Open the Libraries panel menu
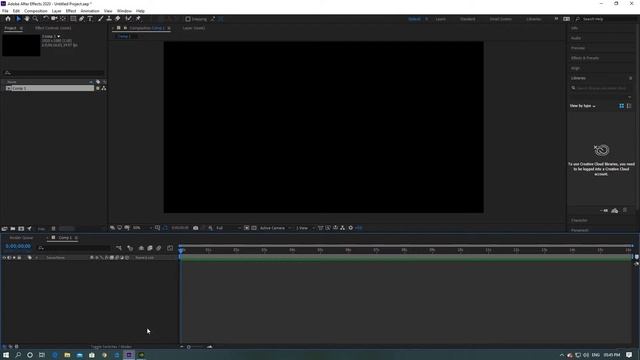This screenshot has width=640, height=360. coord(630,78)
